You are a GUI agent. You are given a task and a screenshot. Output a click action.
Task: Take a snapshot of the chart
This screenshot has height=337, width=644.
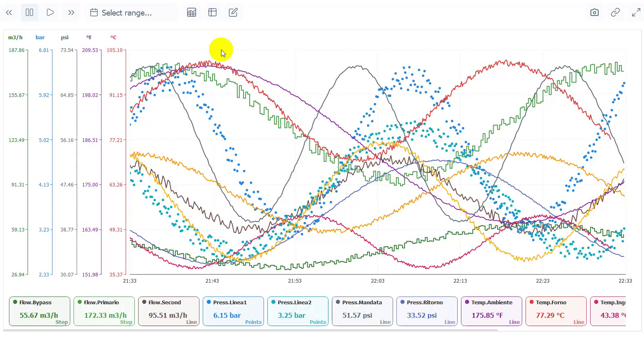point(594,12)
